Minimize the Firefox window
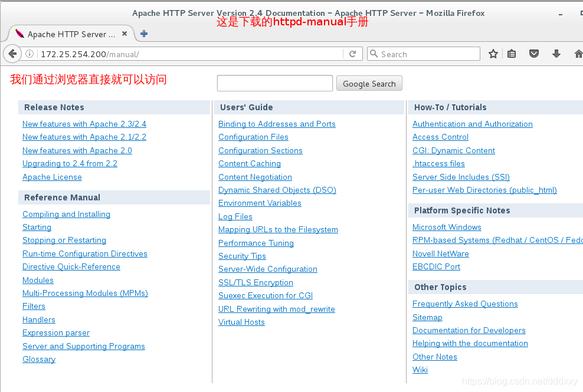 coord(561,15)
